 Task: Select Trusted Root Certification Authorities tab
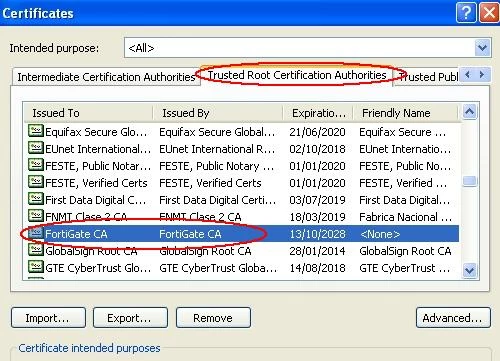(x=297, y=75)
